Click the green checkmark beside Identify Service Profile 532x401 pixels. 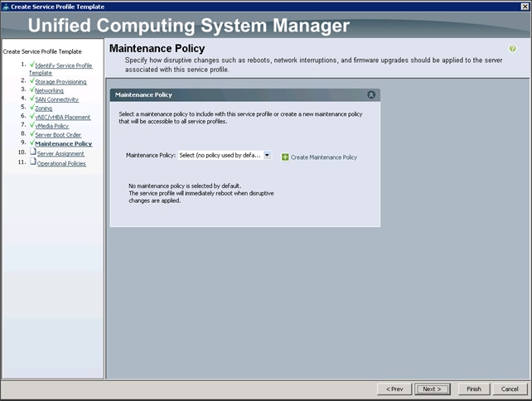point(31,64)
